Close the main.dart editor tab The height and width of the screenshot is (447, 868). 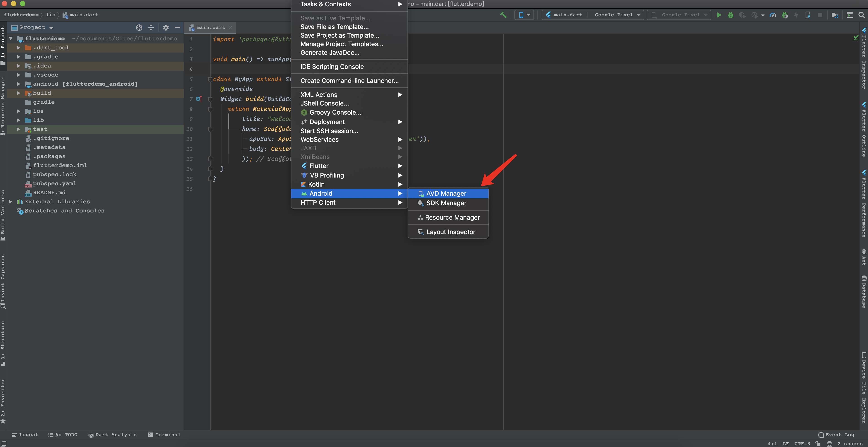coord(230,28)
